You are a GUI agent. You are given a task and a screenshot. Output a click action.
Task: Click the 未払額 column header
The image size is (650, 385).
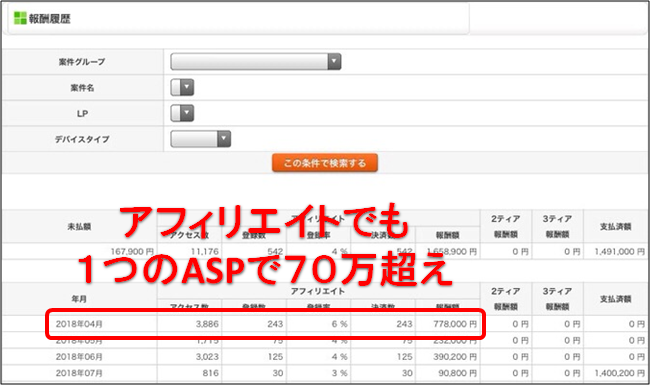(79, 227)
